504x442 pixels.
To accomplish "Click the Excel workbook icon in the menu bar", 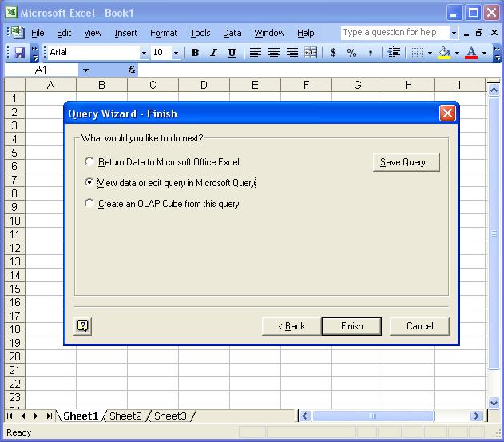I will [x=16, y=33].
